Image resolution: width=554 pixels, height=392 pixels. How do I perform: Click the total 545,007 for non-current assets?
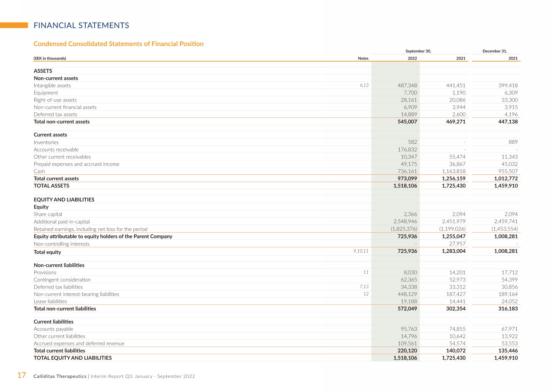pos(407,122)
